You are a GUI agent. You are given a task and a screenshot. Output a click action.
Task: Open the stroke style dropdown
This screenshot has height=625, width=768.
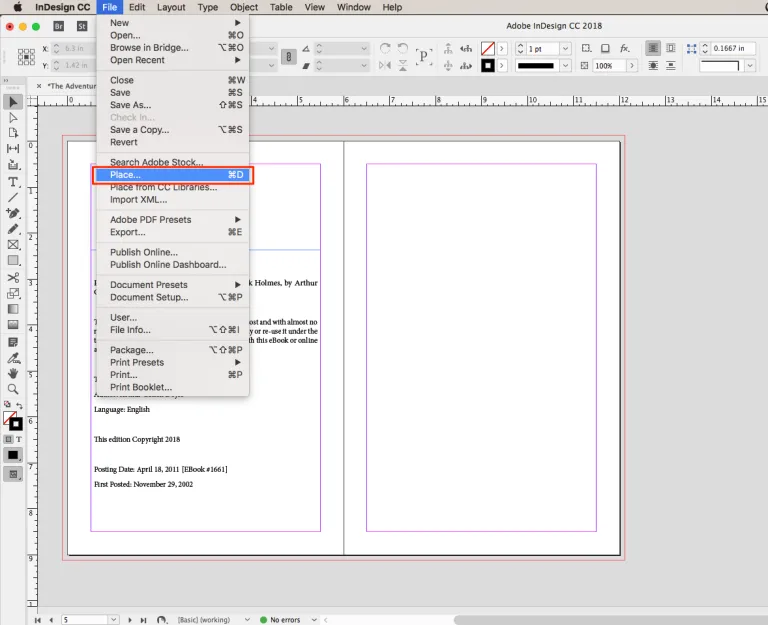pos(565,66)
